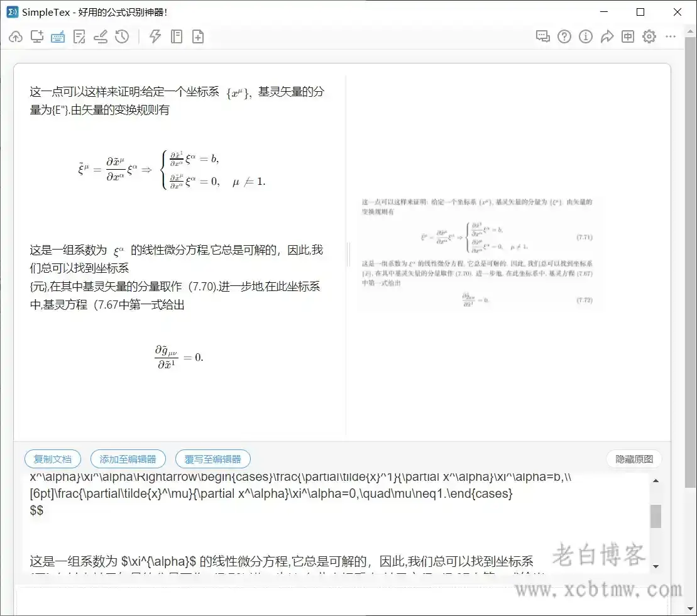The image size is (697, 616).
Task: Open the translate icon in the toolbar
Action: click(628, 36)
